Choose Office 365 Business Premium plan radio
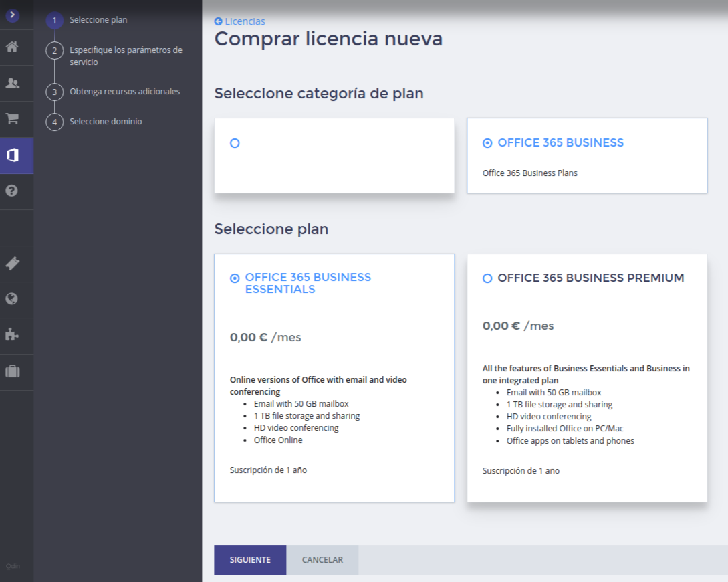728x582 pixels. click(x=487, y=278)
